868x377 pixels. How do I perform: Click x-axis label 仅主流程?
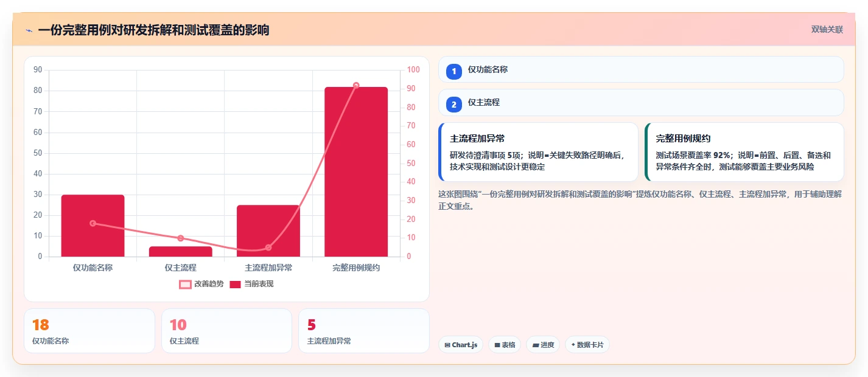click(x=180, y=268)
